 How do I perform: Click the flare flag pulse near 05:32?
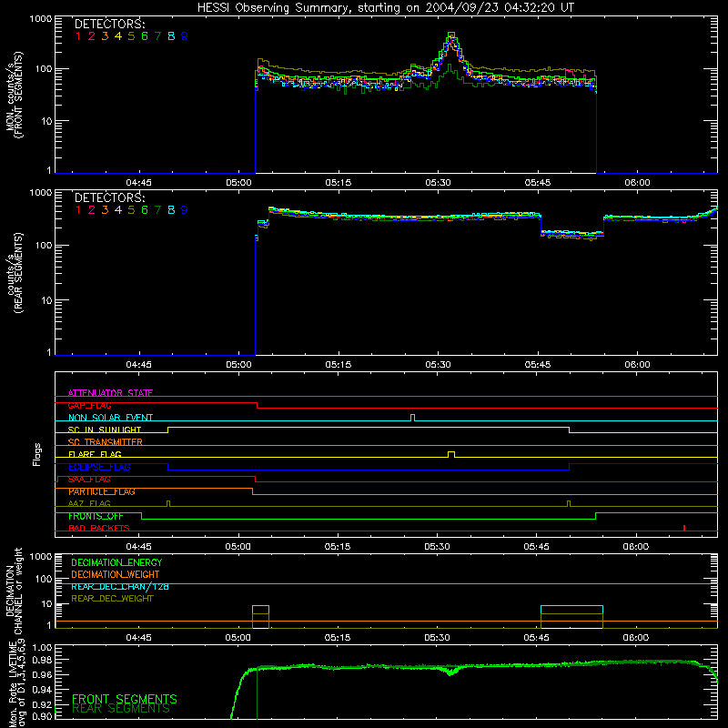click(x=451, y=454)
